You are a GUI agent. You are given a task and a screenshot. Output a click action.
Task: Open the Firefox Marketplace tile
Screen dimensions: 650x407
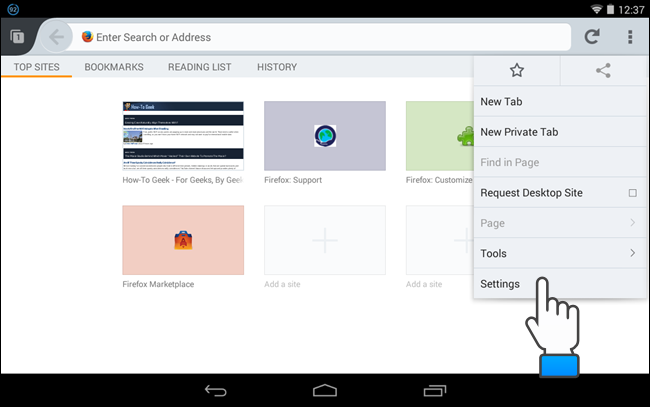click(x=183, y=240)
